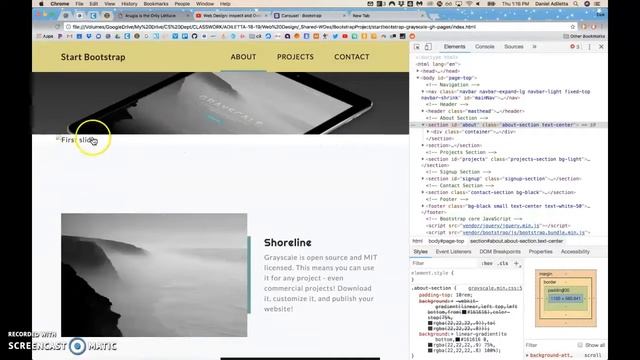640x360 pixels.
Task: Close the DevTools panel with the X
Action: click(601, 47)
